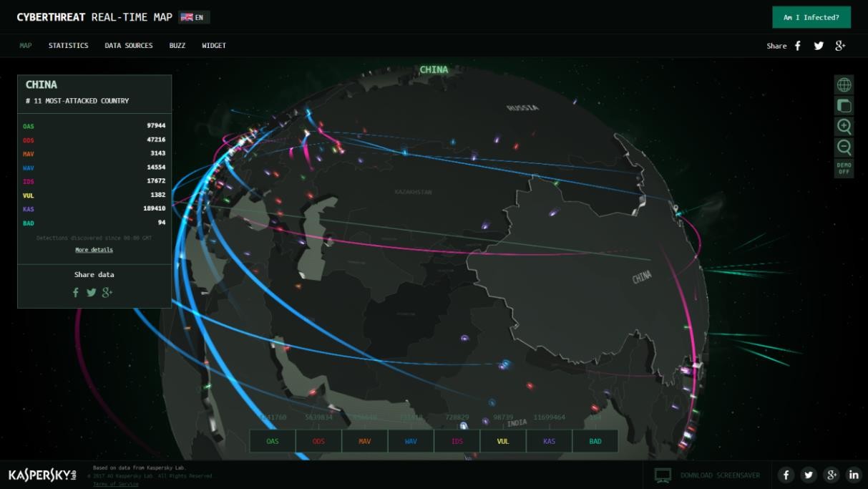The width and height of the screenshot is (868, 489).
Task: Share on Facebook from the top bar
Action: pos(798,46)
